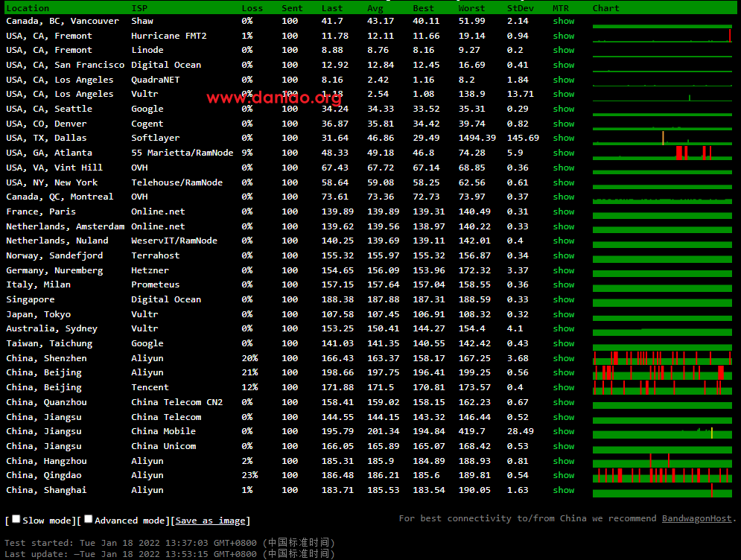Click the Location column header
The height and width of the screenshot is (560, 741).
coord(28,8)
